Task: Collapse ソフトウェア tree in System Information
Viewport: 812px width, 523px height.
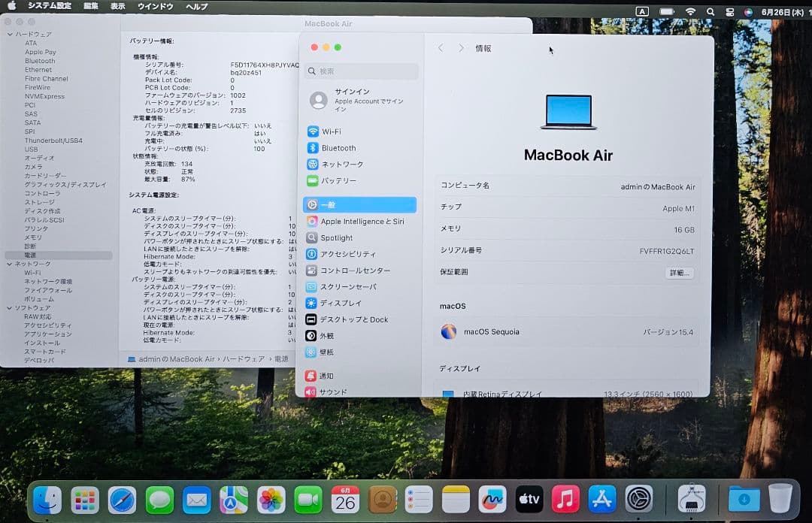Action: pos(10,308)
